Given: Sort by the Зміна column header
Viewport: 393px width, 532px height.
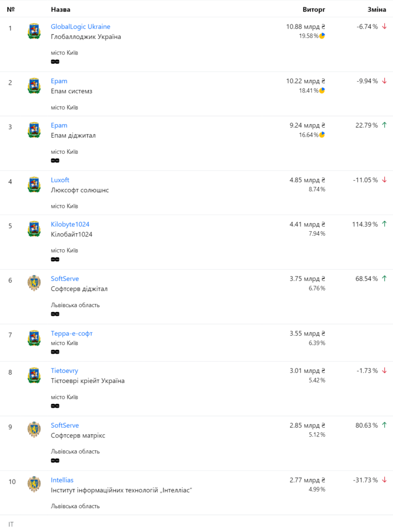Looking at the screenshot, I should click(x=377, y=9).
